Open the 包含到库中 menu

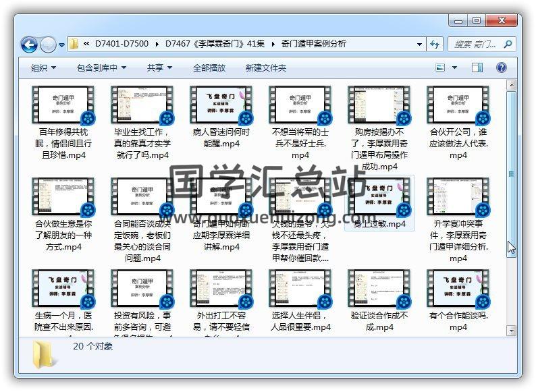pos(101,67)
